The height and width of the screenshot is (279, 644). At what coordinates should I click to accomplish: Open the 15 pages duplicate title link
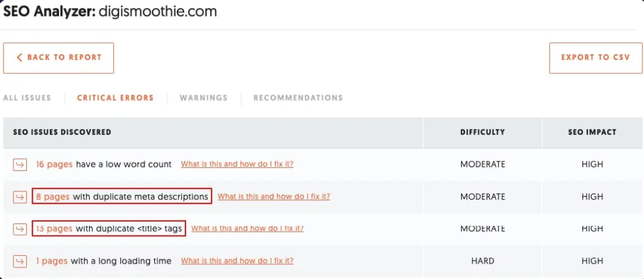click(x=54, y=229)
